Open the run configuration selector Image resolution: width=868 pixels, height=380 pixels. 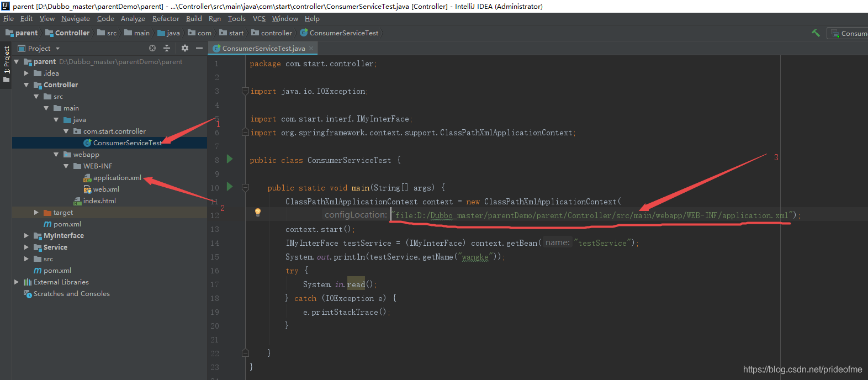pos(848,33)
